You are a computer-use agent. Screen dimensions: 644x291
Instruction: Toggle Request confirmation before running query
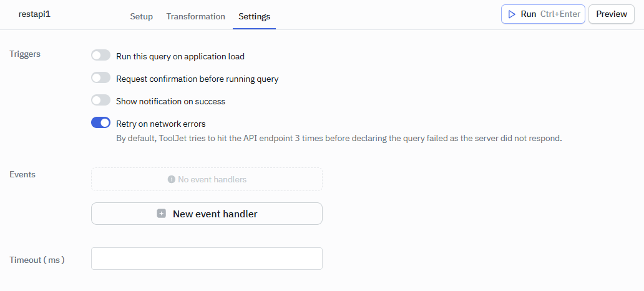pos(100,78)
